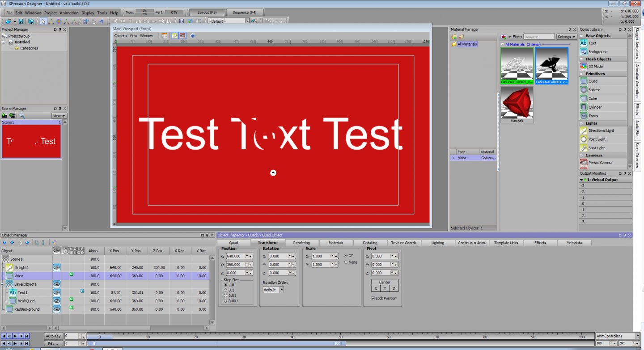Click the blue right arrow in Object Manager
Image resolution: width=644 pixels, height=350 pixels.
27,243
